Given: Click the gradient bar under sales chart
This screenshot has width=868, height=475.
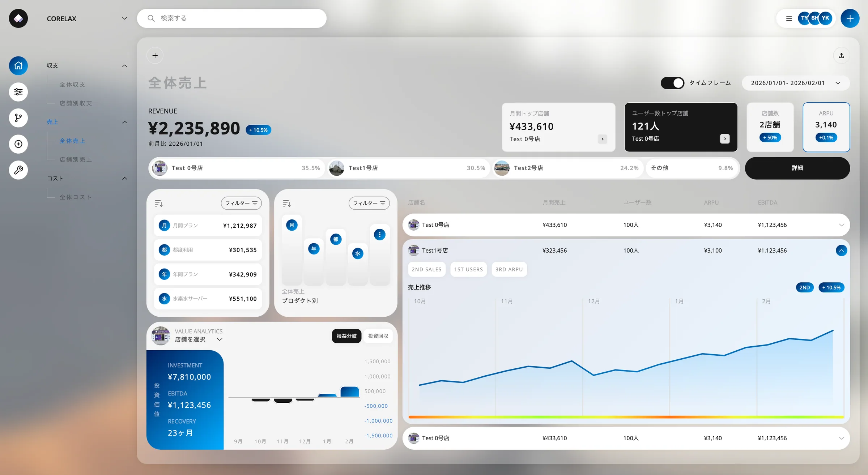Looking at the screenshot, I should tap(626, 417).
